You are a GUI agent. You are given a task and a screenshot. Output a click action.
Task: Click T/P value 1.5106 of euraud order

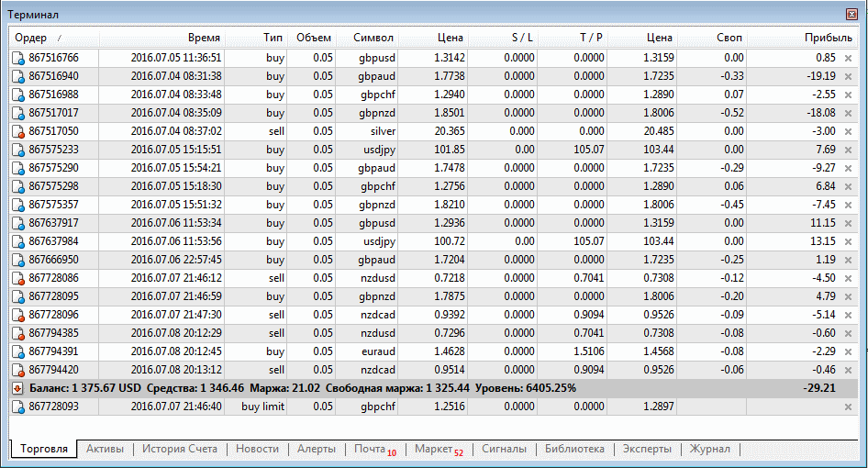point(589,351)
